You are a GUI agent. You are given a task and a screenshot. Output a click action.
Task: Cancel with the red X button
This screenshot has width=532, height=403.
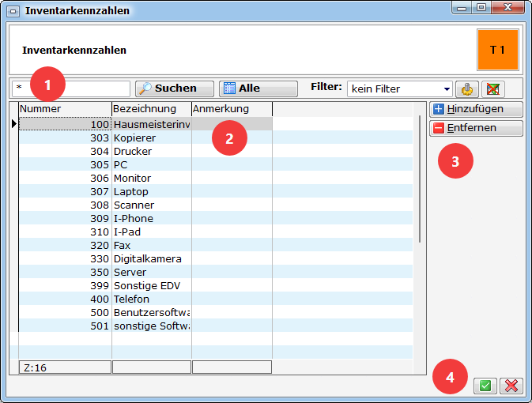511,386
